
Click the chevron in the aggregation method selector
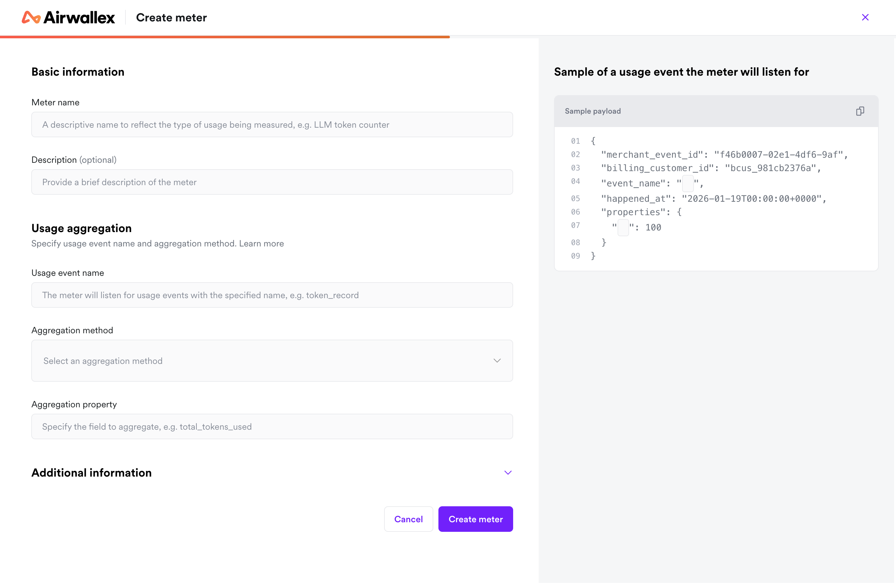coord(497,361)
